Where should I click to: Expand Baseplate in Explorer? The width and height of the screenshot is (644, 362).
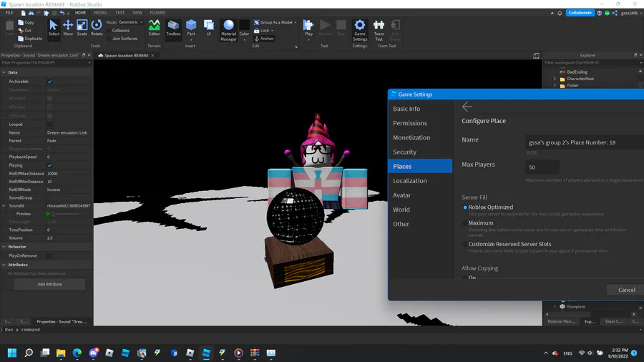click(x=555, y=307)
